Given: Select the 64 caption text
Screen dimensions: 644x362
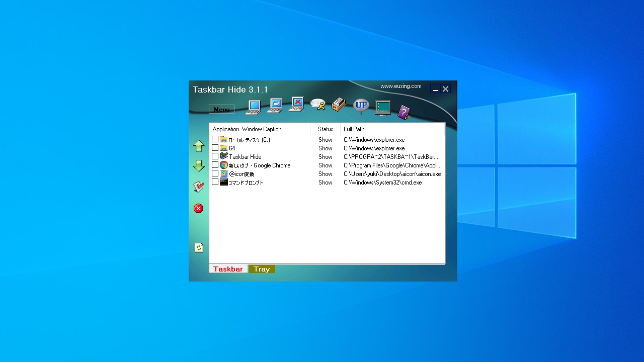Looking at the screenshot, I should click(x=232, y=148).
